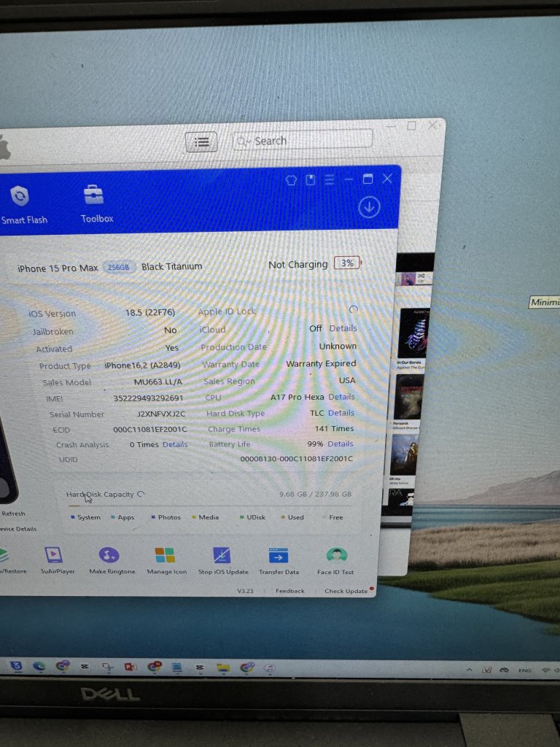Click the download arrow circle icon
560x747 pixels.
click(x=369, y=207)
